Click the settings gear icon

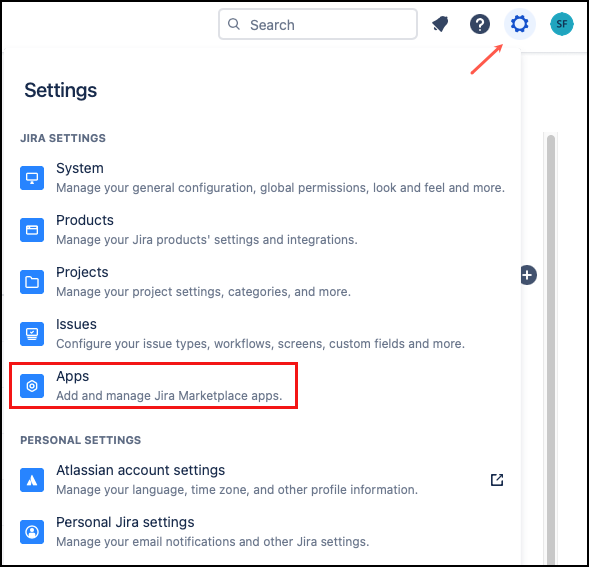pyautogui.click(x=520, y=24)
